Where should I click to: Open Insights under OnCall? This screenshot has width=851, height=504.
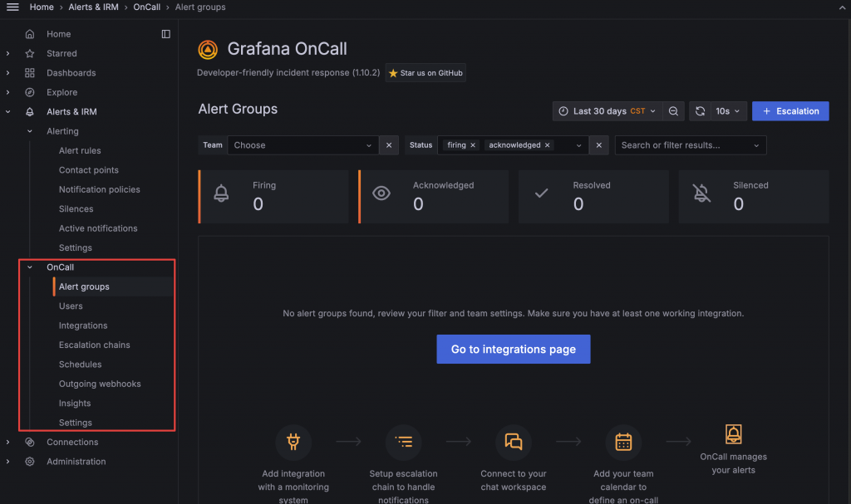[x=75, y=404]
